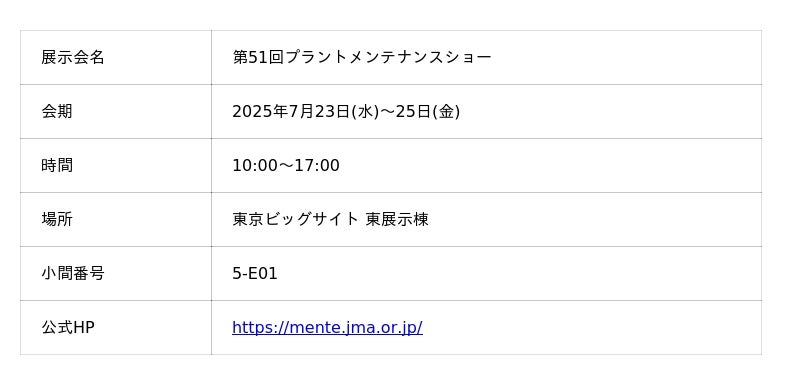Viewport: 800px width, 385px height.
Task: Click the 17:00 closing time
Action: [x=317, y=166]
